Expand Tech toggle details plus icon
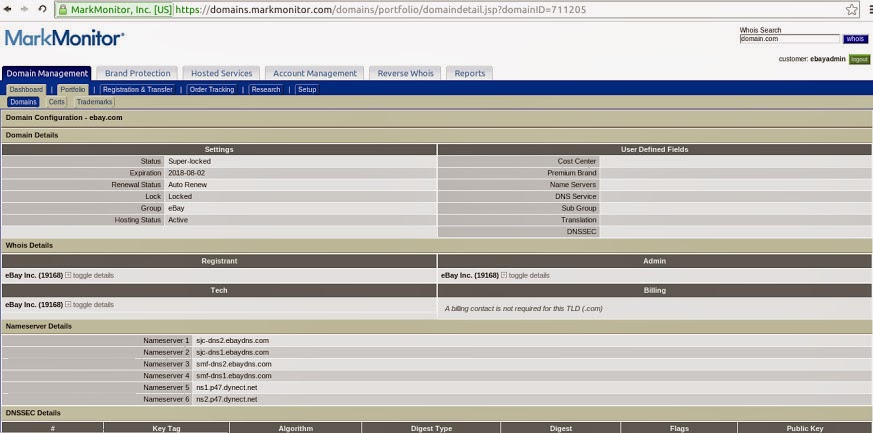The image size is (873, 433). [68, 304]
